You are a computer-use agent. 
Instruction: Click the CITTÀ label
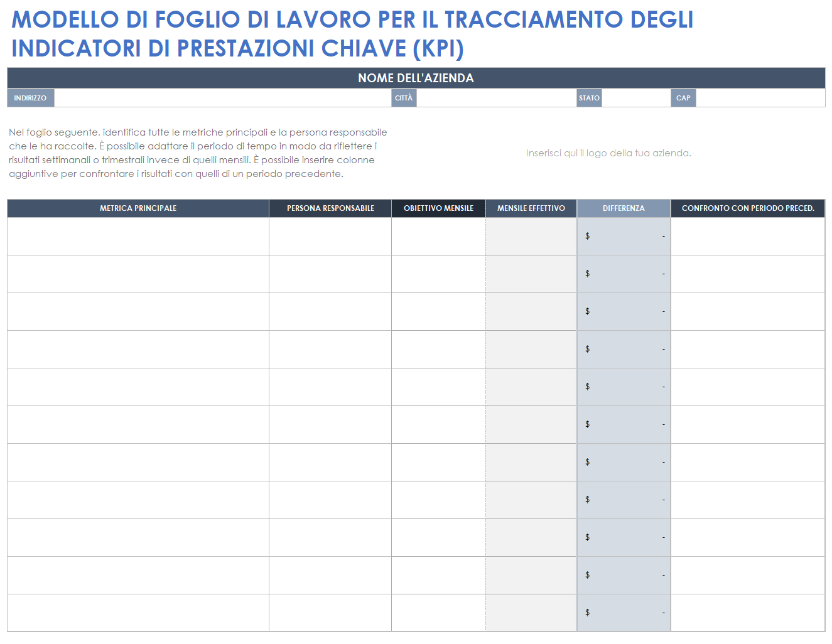click(x=404, y=98)
